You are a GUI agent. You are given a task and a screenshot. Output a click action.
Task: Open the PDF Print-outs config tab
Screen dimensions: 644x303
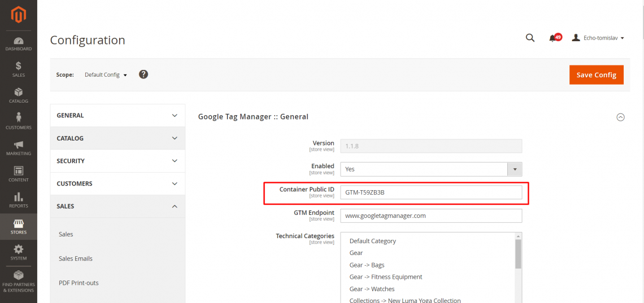point(79,283)
